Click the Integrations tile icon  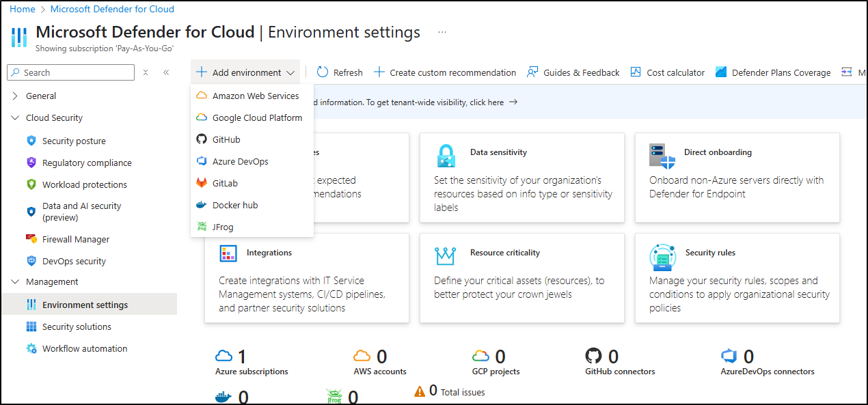(x=228, y=254)
